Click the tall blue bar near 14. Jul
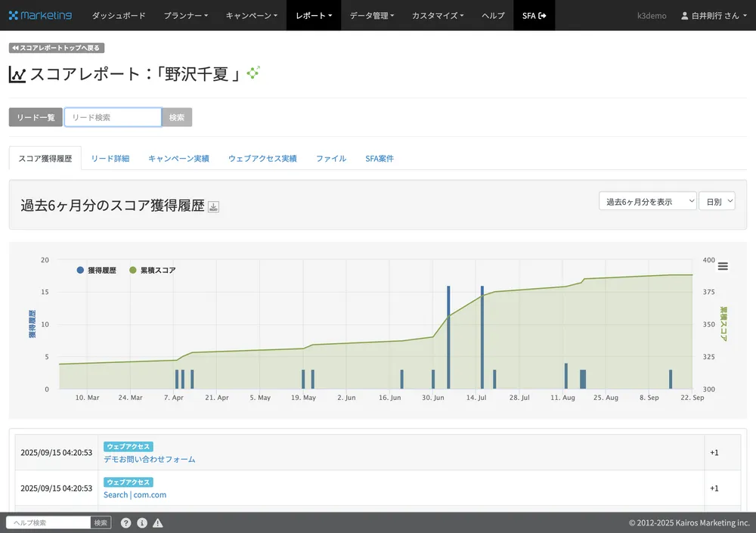This screenshot has height=533, width=756. 482,336
